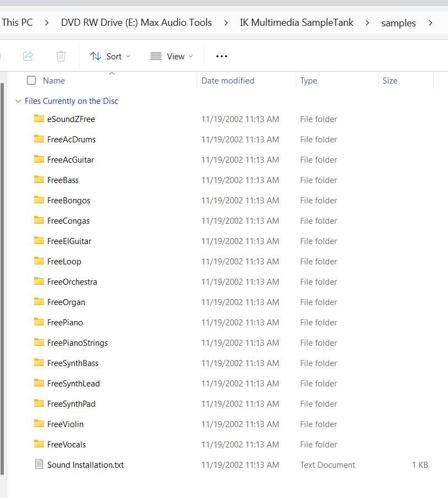Click the FreeAcDrums folder icon

[x=38, y=139]
